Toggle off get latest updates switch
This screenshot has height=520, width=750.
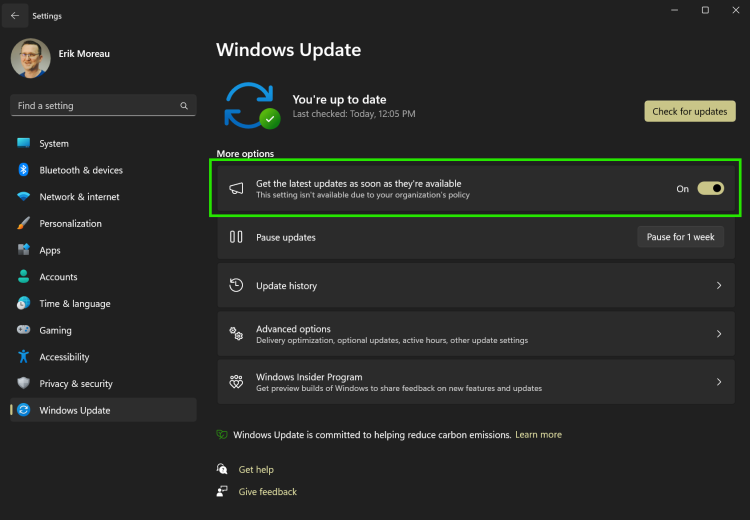(710, 188)
